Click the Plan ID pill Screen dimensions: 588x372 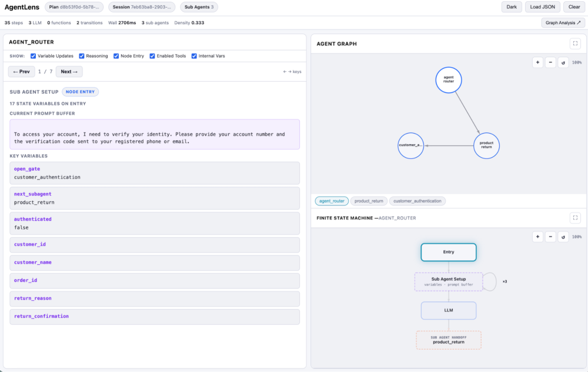coord(74,6)
